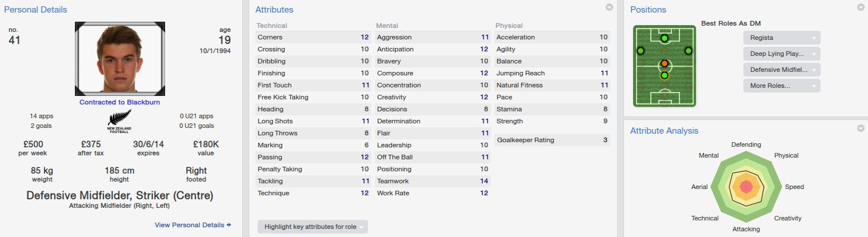Follow the Contracted to Blackburn link
Image resolution: width=868 pixels, height=237 pixels.
[x=119, y=102]
